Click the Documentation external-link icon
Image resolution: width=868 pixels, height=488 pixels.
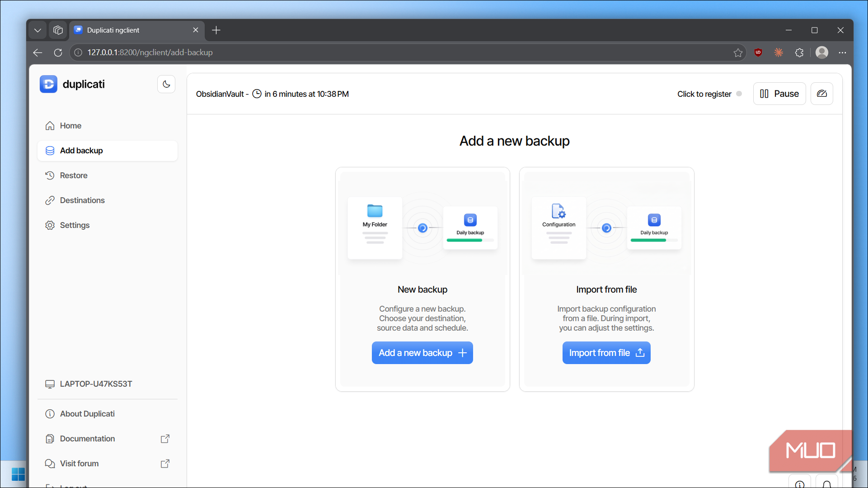[x=165, y=439]
